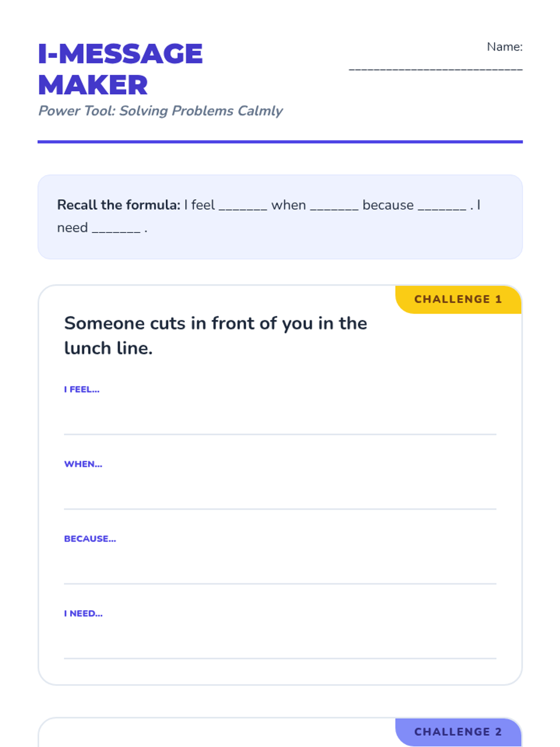Click the Recall the formula label

tap(119, 205)
